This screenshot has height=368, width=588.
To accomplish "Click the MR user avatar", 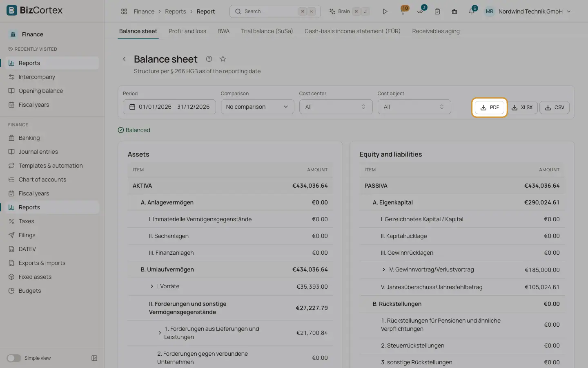I will click(489, 11).
